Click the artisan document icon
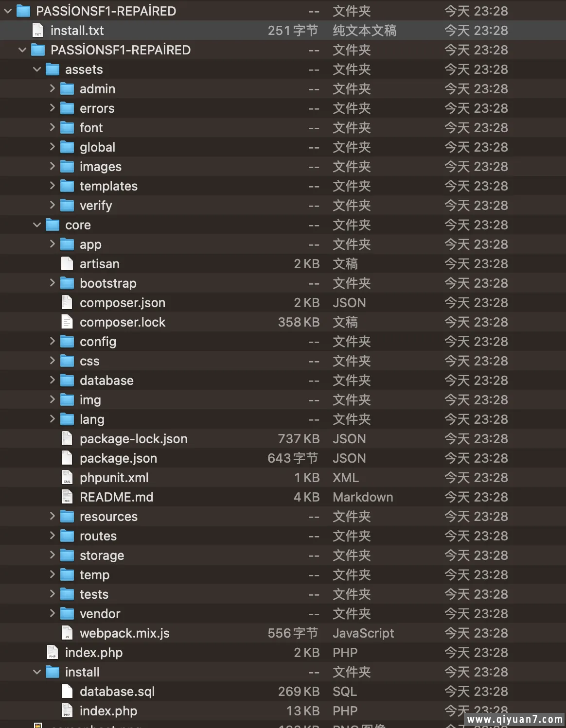Image resolution: width=566 pixels, height=728 pixels. [x=67, y=264]
